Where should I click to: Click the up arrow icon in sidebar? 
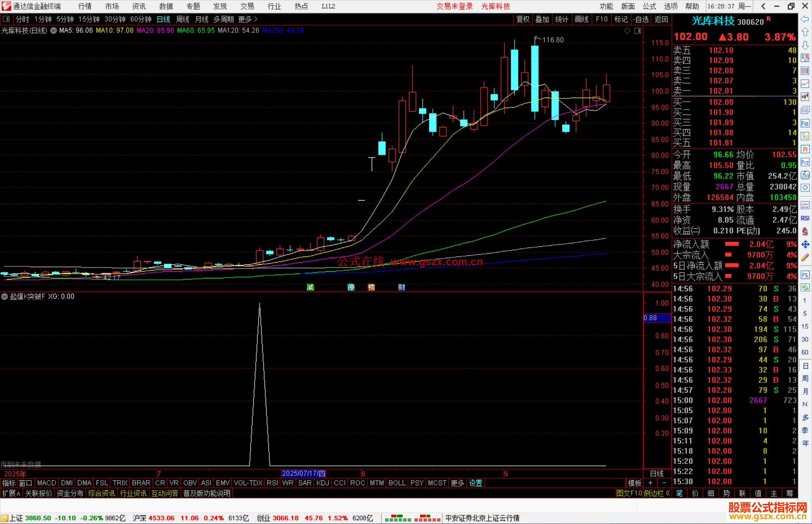click(805, 32)
